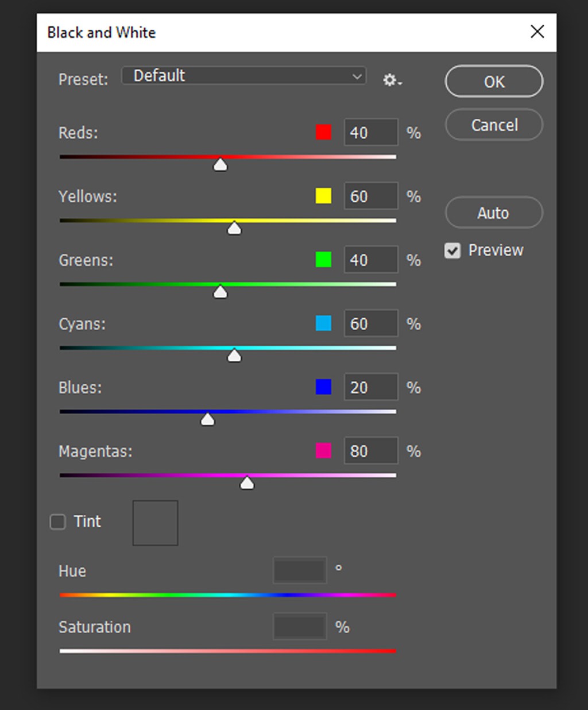Click the magenta swatch next to Magentas
The height and width of the screenshot is (710, 588).
[x=323, y=451]
